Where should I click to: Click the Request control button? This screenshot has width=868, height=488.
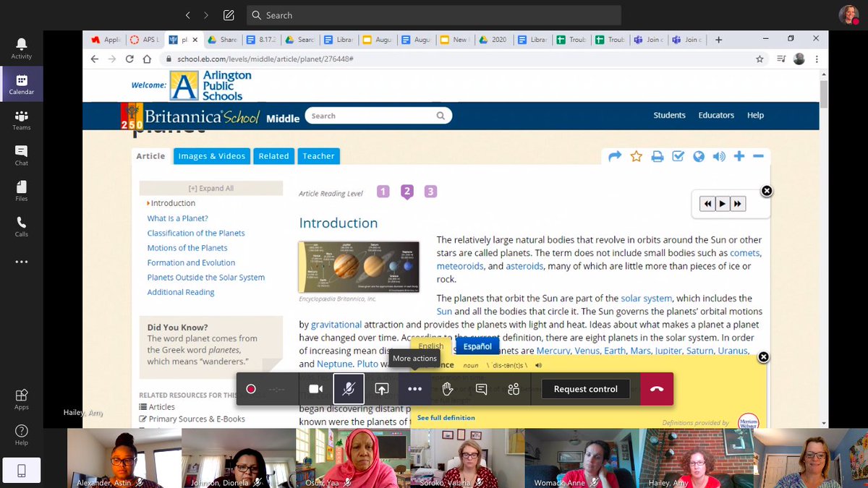[586, 389]
